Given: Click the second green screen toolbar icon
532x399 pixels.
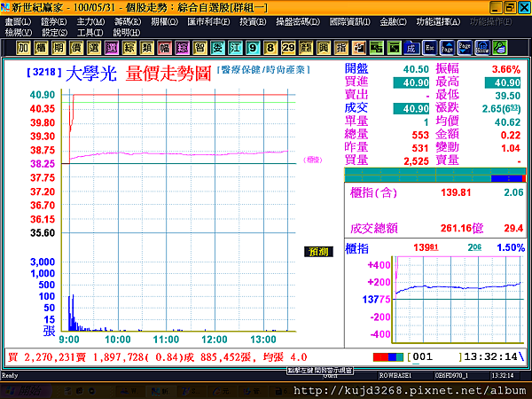Looking at the screenshot, I should (x=394, y=48).
